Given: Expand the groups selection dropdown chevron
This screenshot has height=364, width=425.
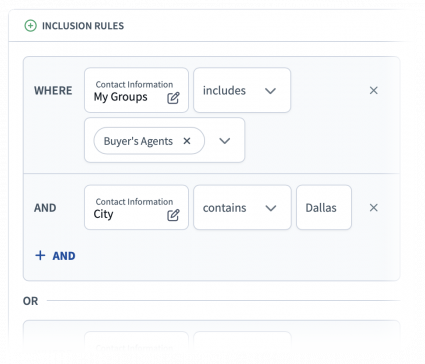Looking at the screenshot, I should (x=225, y=141).
